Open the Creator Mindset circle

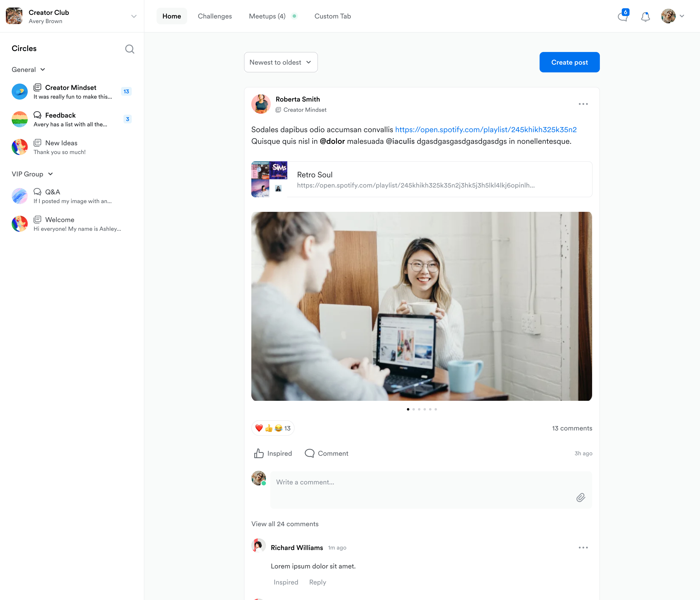72,92
